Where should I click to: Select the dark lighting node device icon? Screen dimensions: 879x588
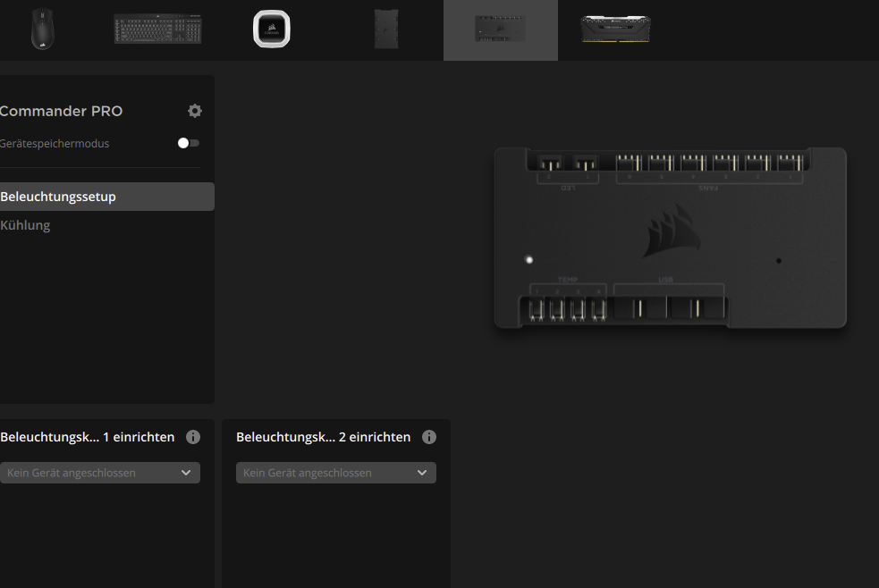386,29
